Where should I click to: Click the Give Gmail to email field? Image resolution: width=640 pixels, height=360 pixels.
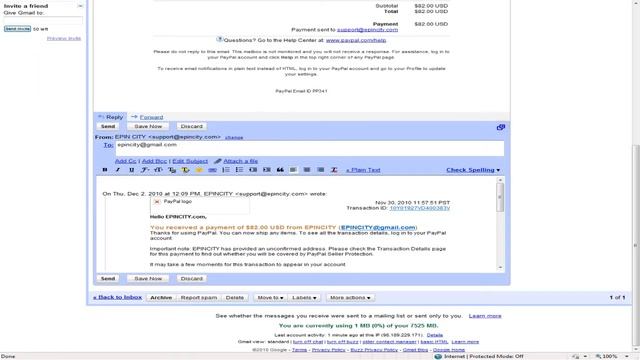[43, 20]
